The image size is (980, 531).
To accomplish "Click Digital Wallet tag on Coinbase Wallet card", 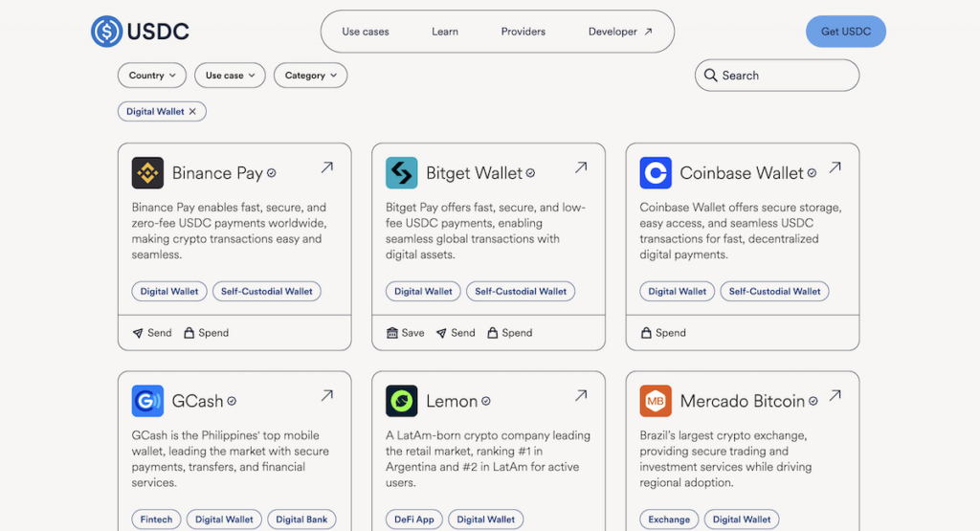I will tap(678, 291).
